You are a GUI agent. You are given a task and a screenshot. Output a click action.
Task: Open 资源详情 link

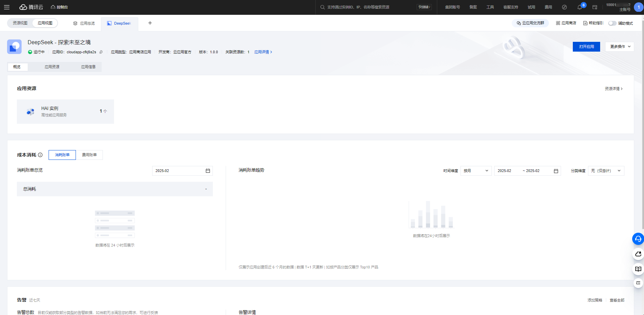pyautogui.click(x=614, y=89)
